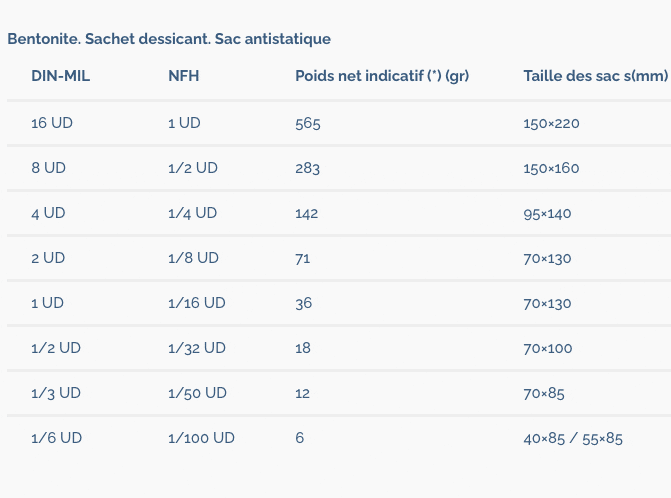Click the 1/100 UD cell
The height and width of the screenshot is (498, 671).
click(201, 438)
